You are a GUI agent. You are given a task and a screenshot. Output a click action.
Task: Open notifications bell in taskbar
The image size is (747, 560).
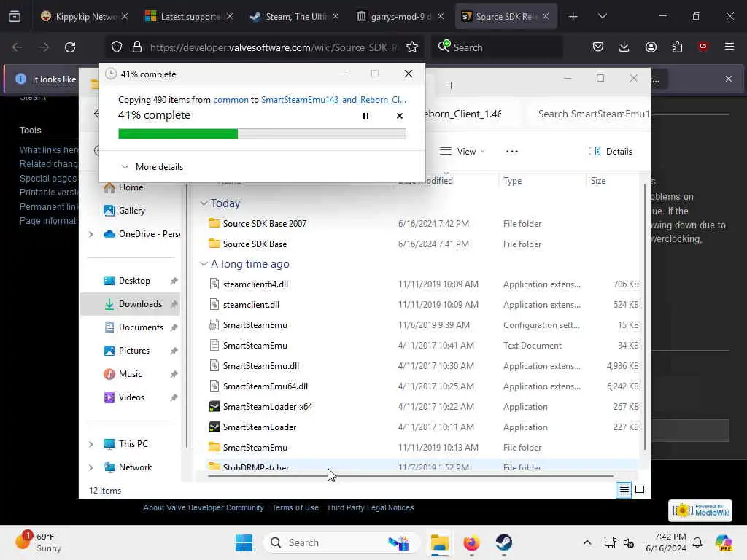tap(697, 542)
